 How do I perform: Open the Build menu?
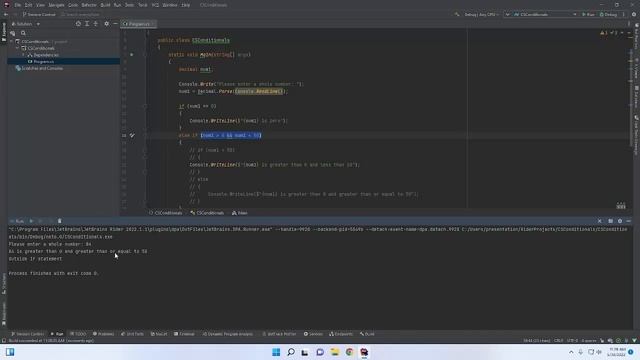105,5
